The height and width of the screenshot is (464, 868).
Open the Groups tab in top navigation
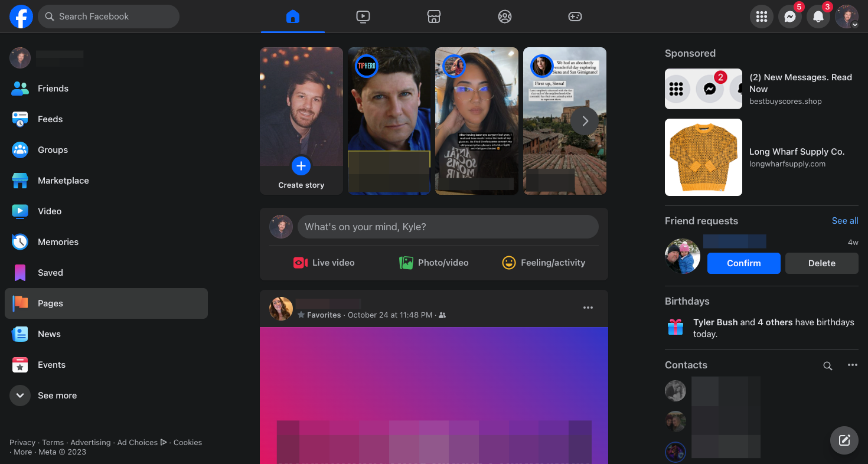pos(505,17)
